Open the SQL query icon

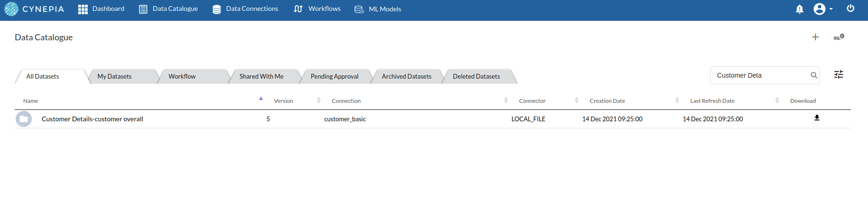[839, 37]
